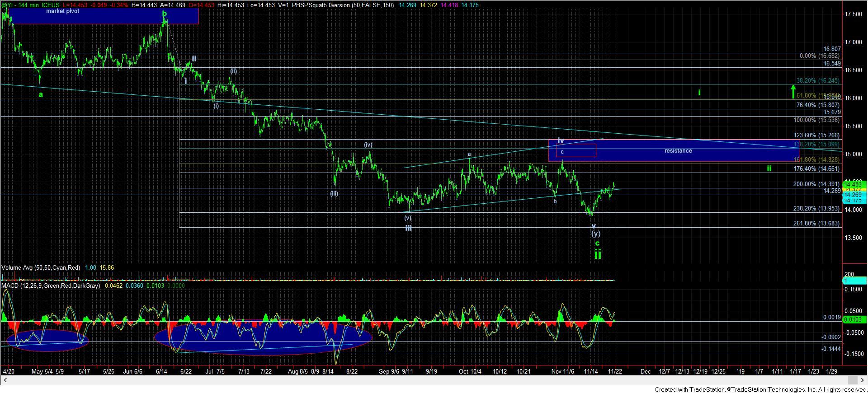868x393 pixels.
Task: Select the blue market pivot box
Action: pos(103,16)
